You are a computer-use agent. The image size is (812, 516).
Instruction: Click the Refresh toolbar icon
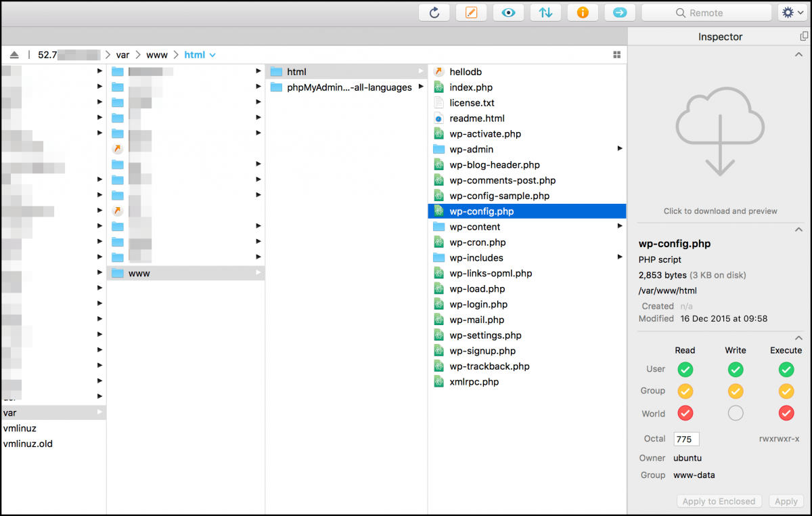tap(434, 12)
